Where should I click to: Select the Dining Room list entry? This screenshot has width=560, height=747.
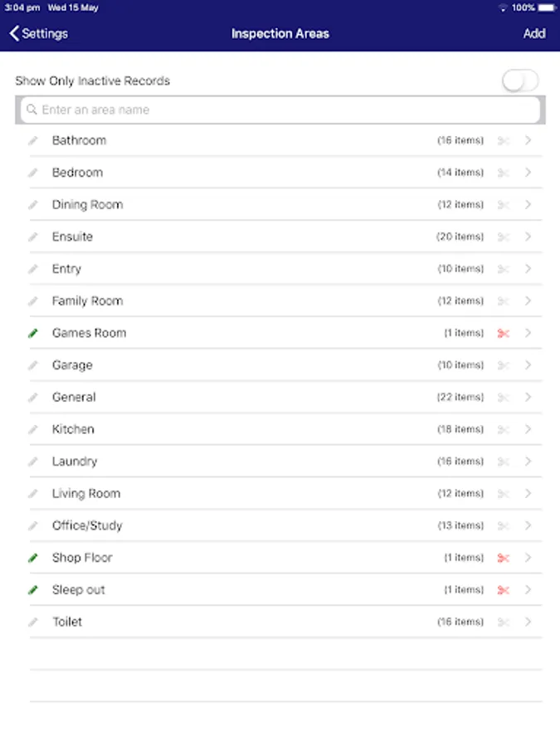tap(87, 204)
